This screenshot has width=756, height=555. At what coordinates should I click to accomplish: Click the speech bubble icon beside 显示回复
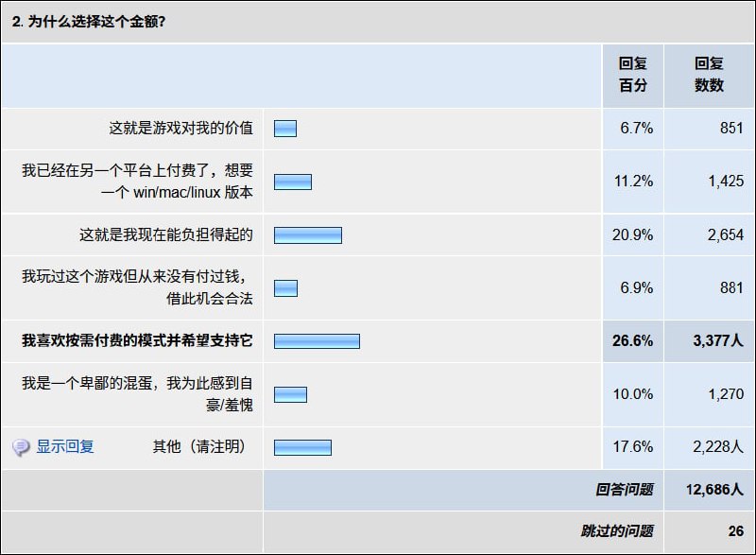(x=21, y=448)
